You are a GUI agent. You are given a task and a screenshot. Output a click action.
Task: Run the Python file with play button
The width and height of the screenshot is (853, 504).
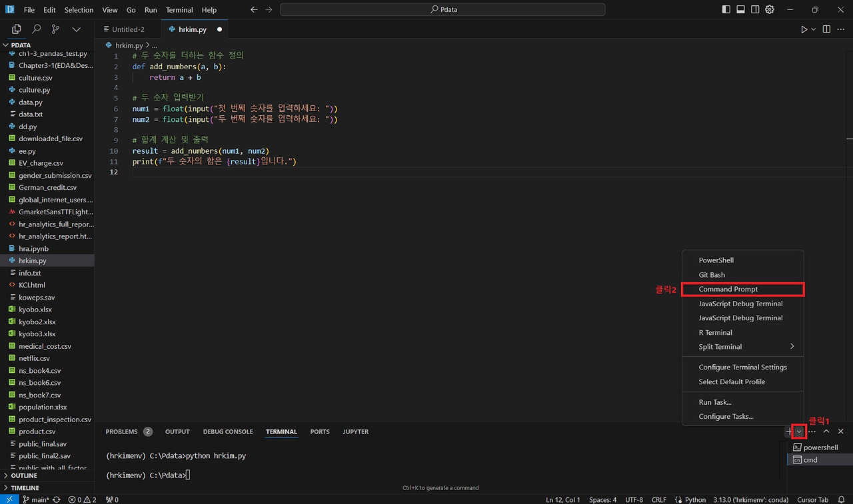804,29
